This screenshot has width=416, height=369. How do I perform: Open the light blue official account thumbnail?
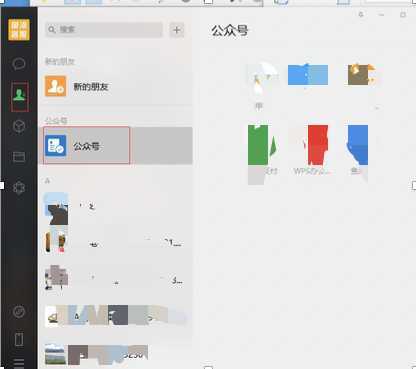click(x=308, y=75)
